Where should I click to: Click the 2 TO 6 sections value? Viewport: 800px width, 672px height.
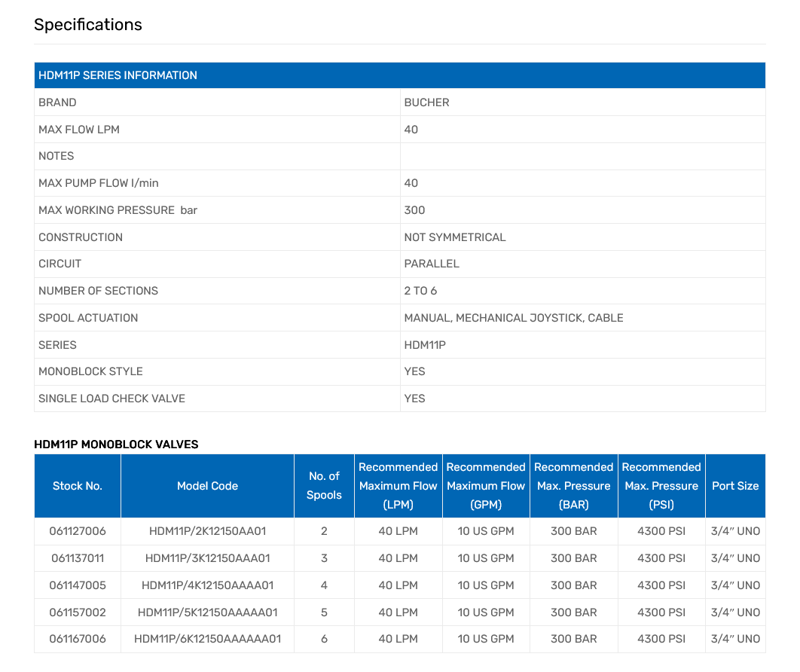[420, 291]
